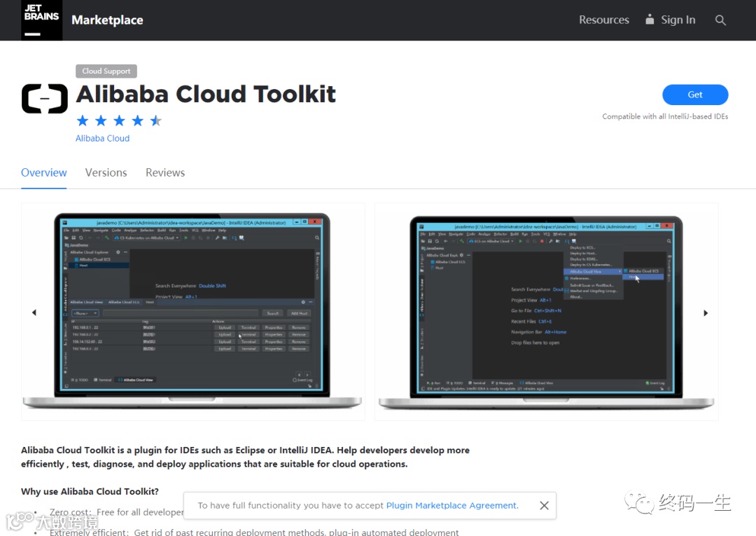
Task: Switch to the Versions tab
Action: point(106,173)
